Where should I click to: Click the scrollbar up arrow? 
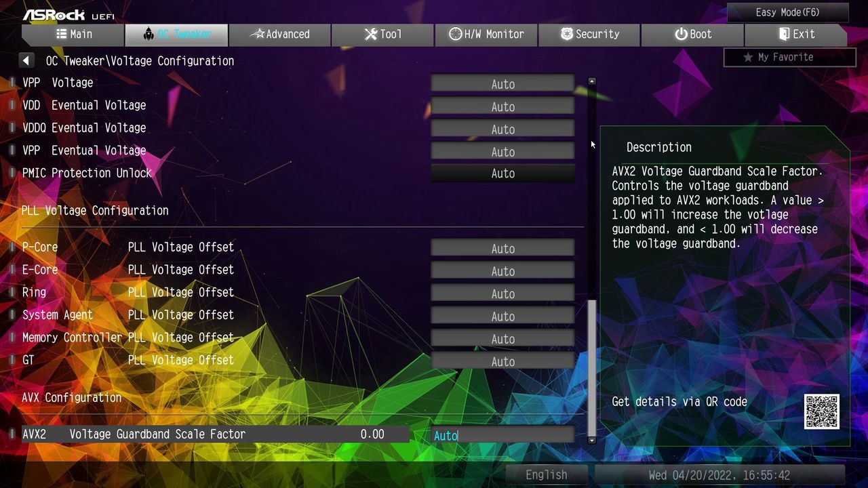[592, 81]
